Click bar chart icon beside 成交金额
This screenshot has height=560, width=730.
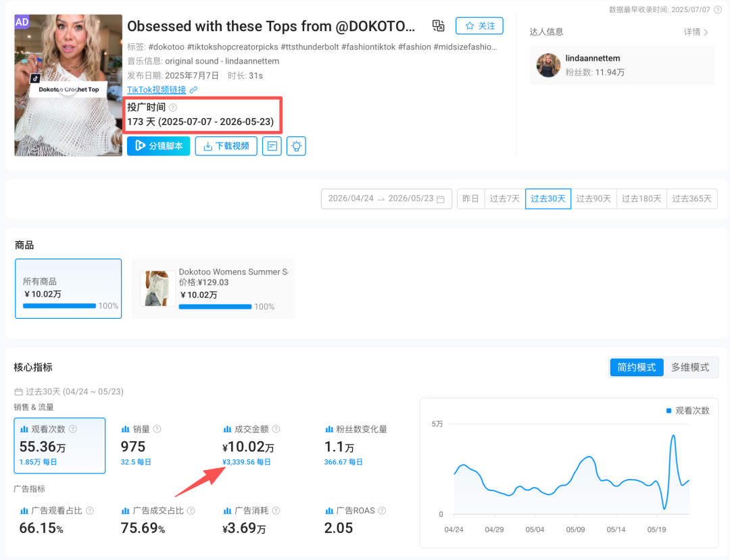tap(227, 430)
